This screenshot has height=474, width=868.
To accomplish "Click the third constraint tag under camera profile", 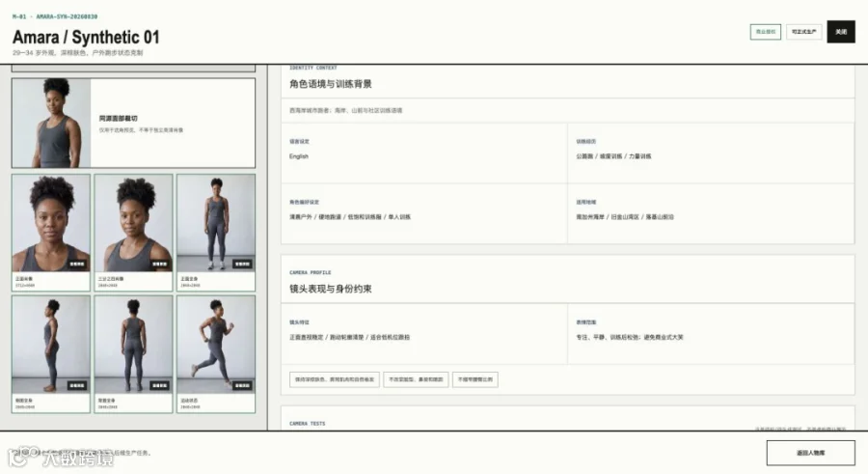I will coord(475,379).
